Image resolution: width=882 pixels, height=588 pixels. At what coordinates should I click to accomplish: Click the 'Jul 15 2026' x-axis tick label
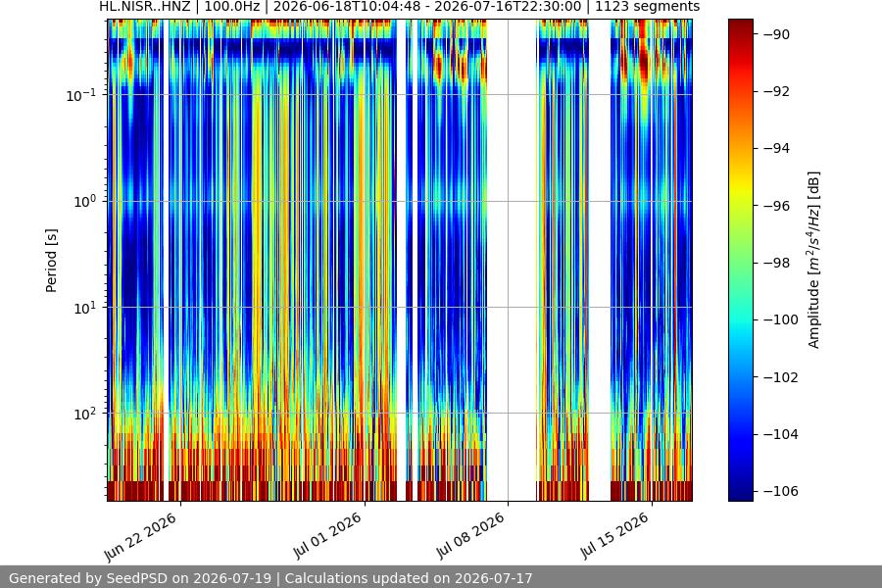(614, 536)
